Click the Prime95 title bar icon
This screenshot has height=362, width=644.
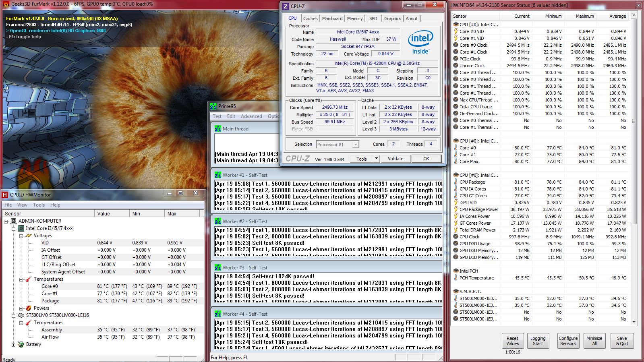[x=213, y=106]
